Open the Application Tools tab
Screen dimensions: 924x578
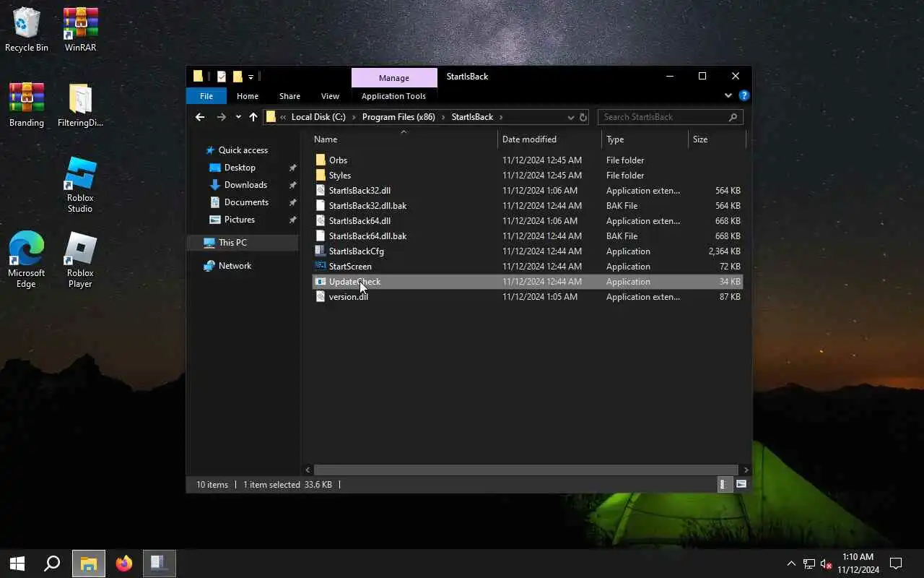(x=393, y=96)
